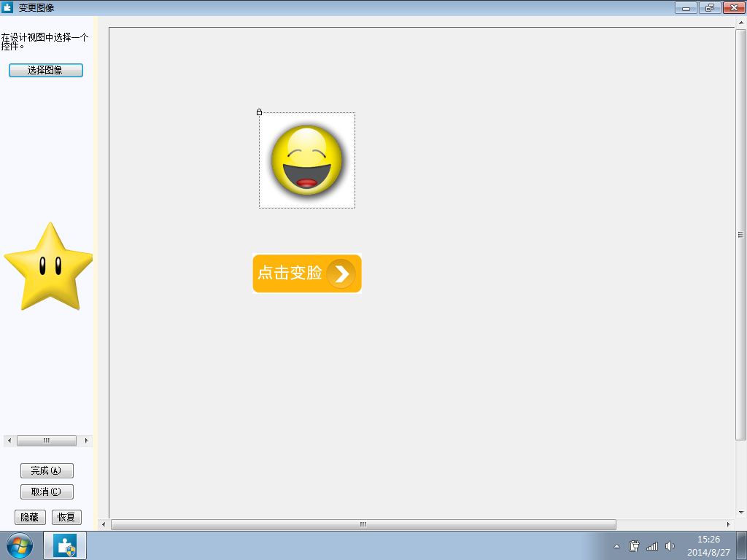Click the orange 点击变脸 button image
The height and width of the screenshot is (560, 747).
click(307, 273)
